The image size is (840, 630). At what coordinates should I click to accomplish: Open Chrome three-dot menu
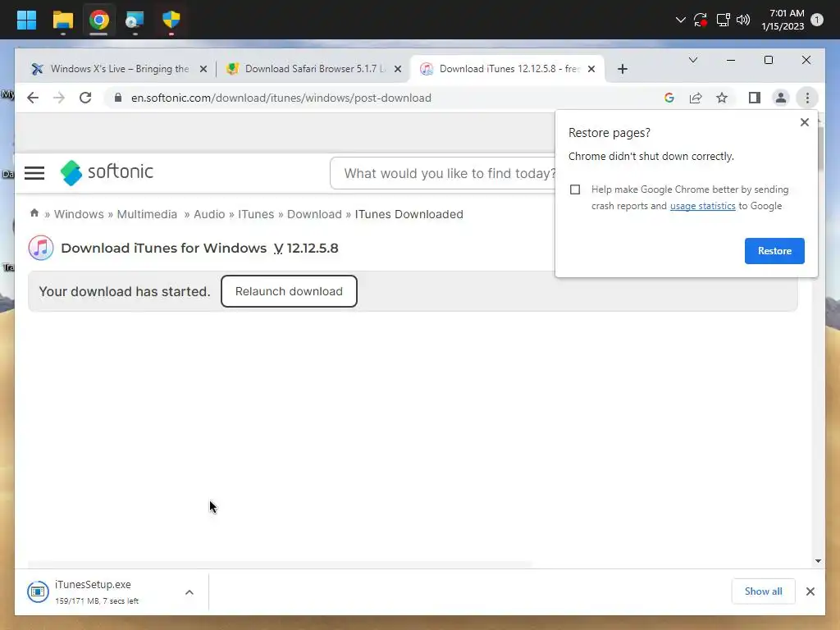pos(807,98)
